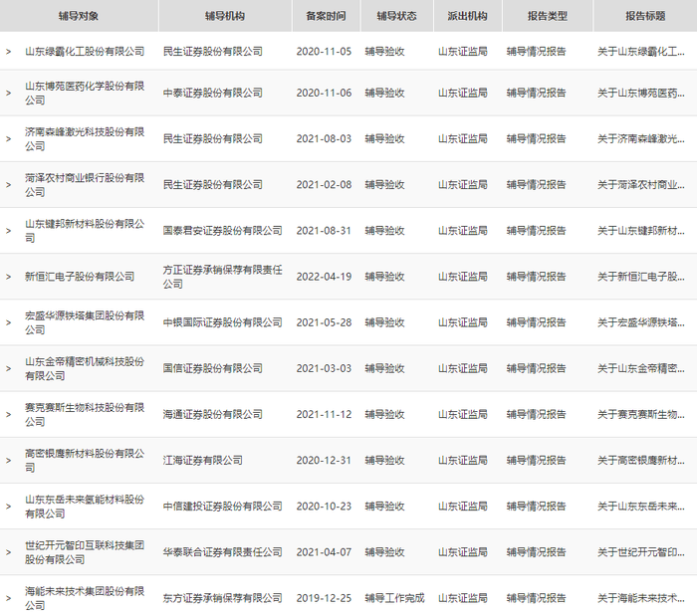Open report 关于海能未来技术...
Image resolution: width=697 pixels, height=616 pixels.
[x=641, y=599]
